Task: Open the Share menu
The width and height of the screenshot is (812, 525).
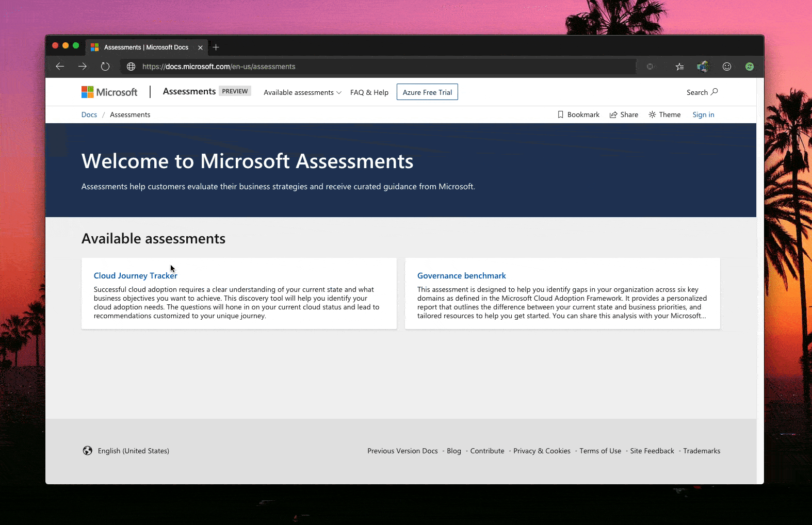Action: coord(624,114)
